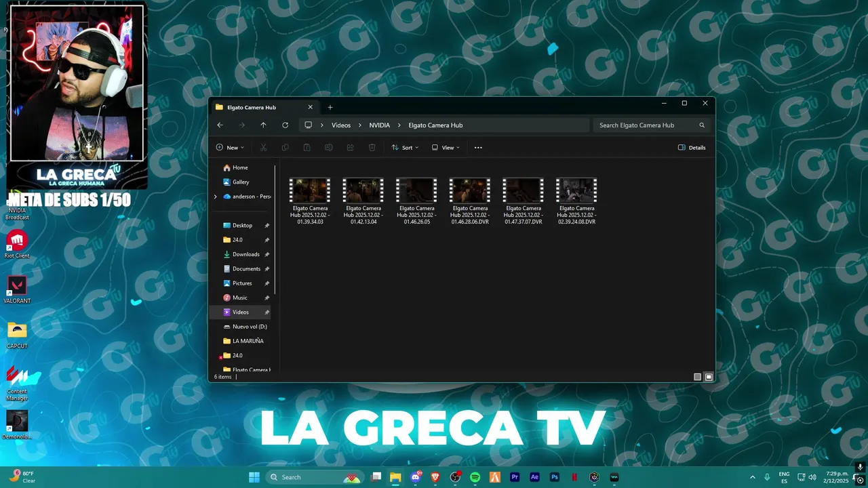The width and height of the screenshot is (868, 488).
Task: Switch to large thumbnails view in status bar
Action: click(x=709, y=377)
